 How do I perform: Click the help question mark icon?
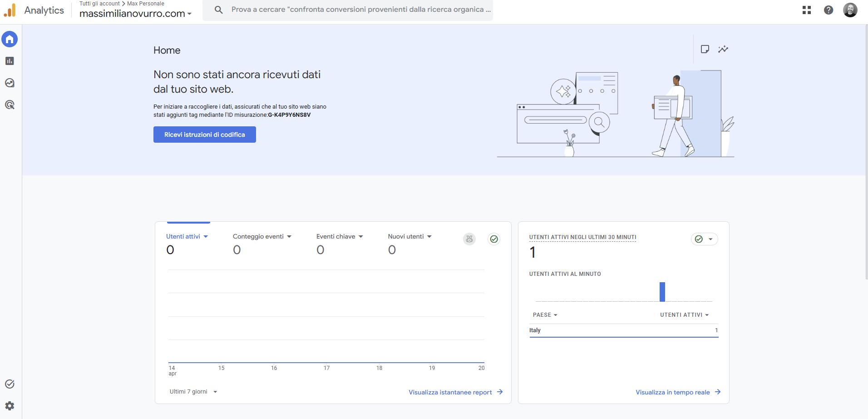tap(829, 10)
